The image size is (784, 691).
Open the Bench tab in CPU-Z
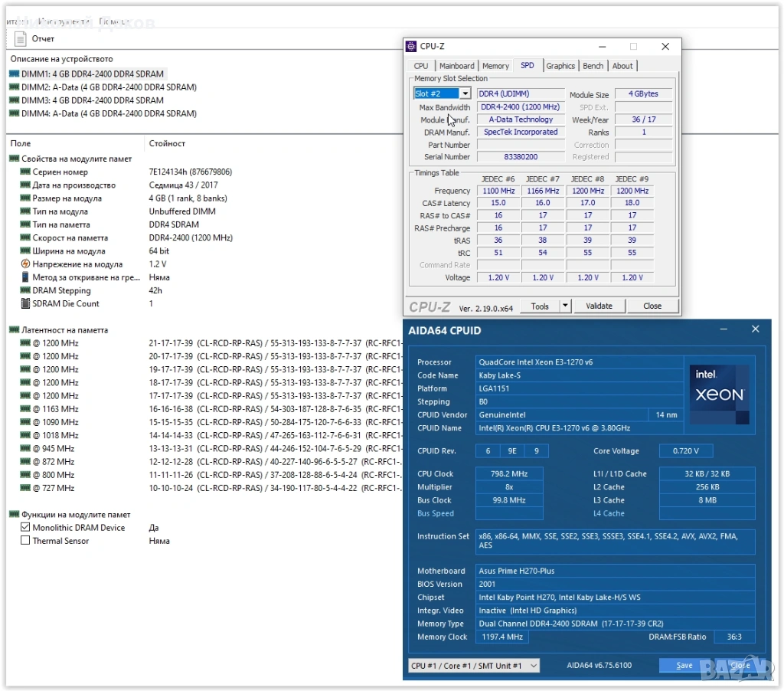tap(593, 66)
